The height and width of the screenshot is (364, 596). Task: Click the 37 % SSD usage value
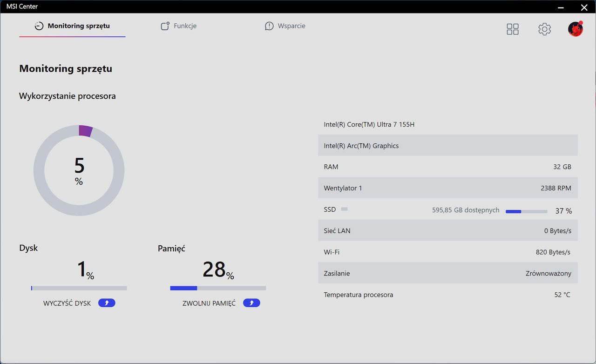tap(563, 211)
